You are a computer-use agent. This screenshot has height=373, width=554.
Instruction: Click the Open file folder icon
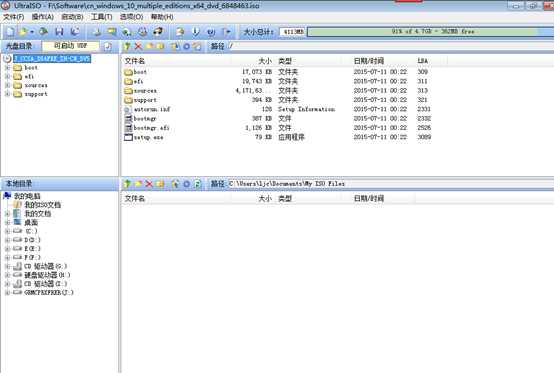tap(23, 32)
